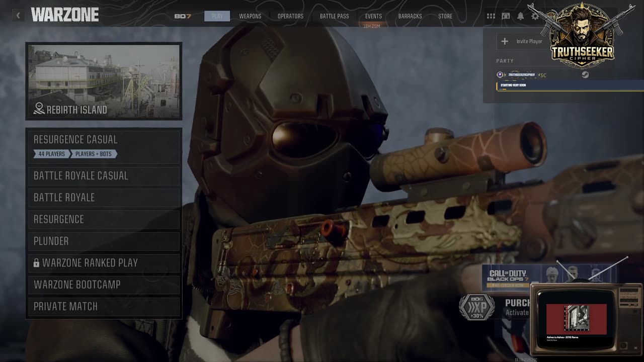Open the Operators tab
This screenshot has width=644, height=362.
tap(290, 16)
